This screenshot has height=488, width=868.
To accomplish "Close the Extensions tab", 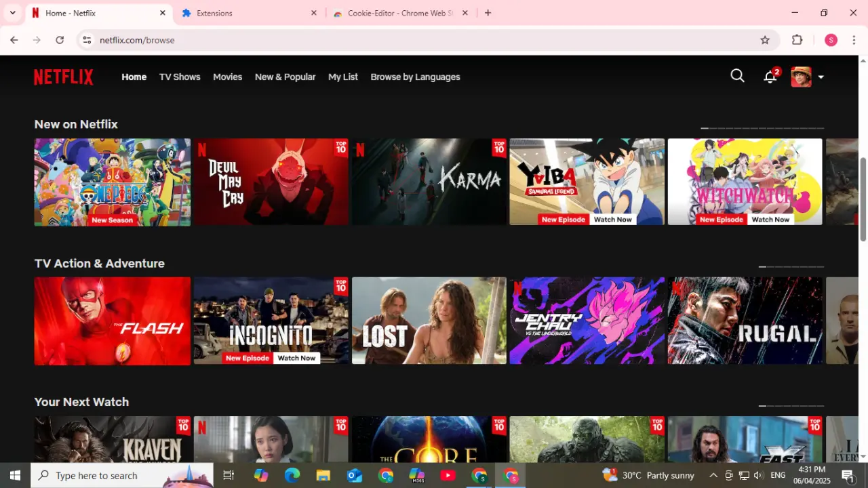I will (x=314, y=13).
